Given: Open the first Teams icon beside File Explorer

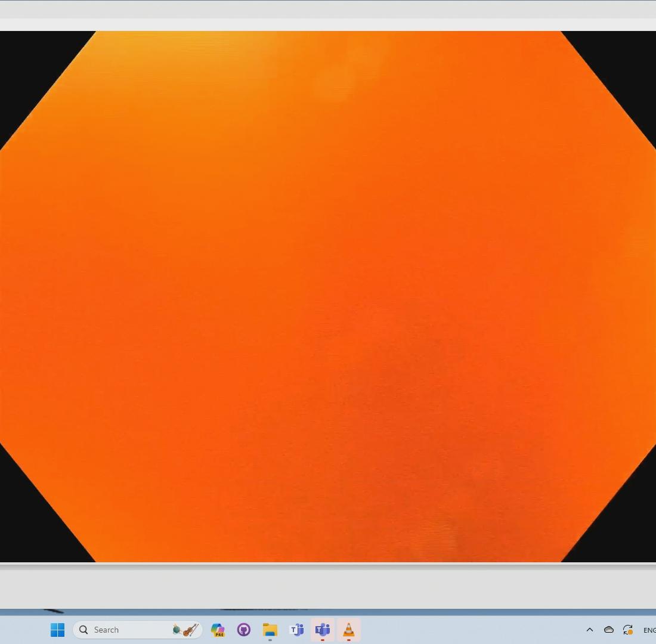Looking at the screenshot, I should [x=296, y=630].
